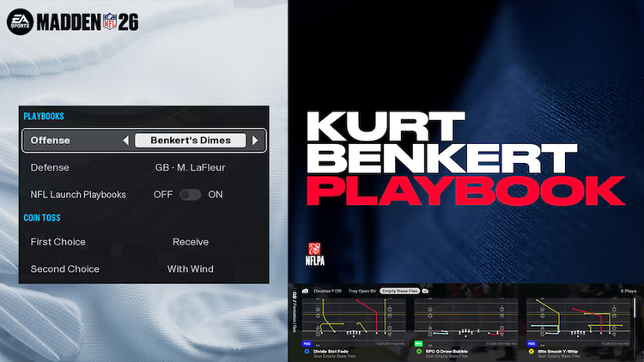Change the Receive first choice value
Viewport: 644px width, 362px height.
[191, 242]
